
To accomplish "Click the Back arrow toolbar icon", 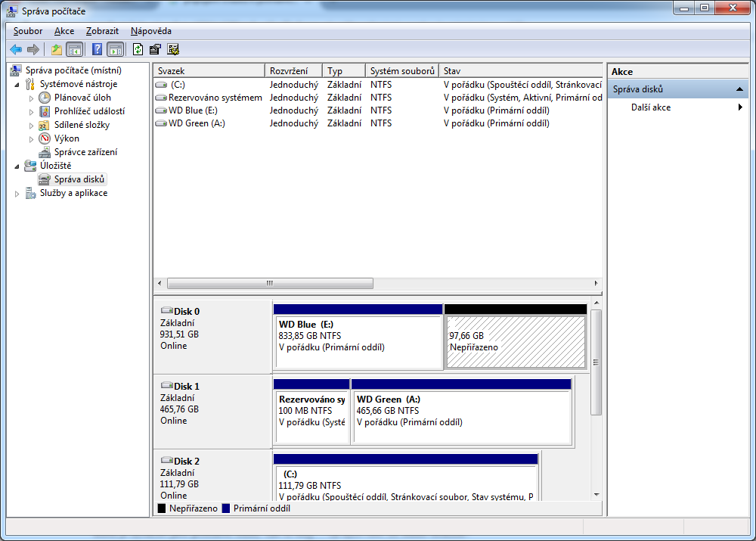I will (x=16, y=49).
